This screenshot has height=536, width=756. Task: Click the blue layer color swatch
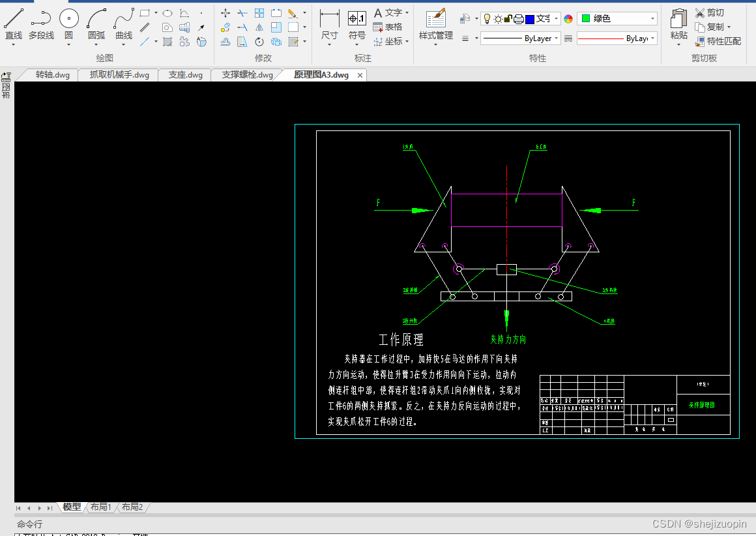[x=529, y=19]
